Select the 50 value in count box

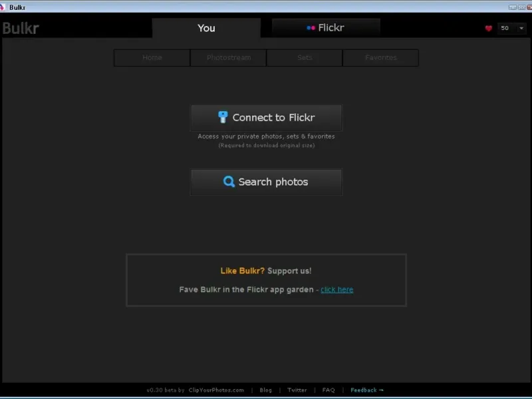pyautogui.click(x=505, y=28)
